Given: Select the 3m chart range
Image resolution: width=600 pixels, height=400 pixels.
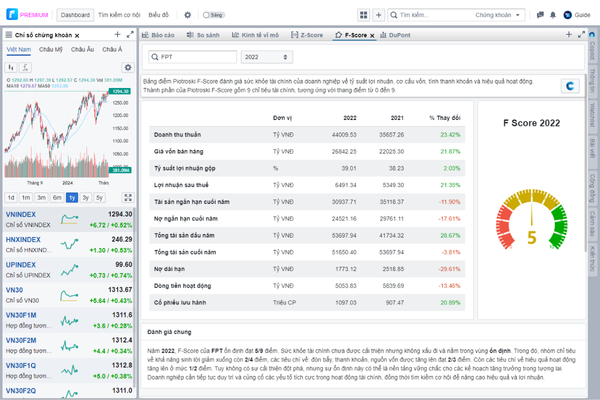Looking at the screenshot, I should point(41,198).
